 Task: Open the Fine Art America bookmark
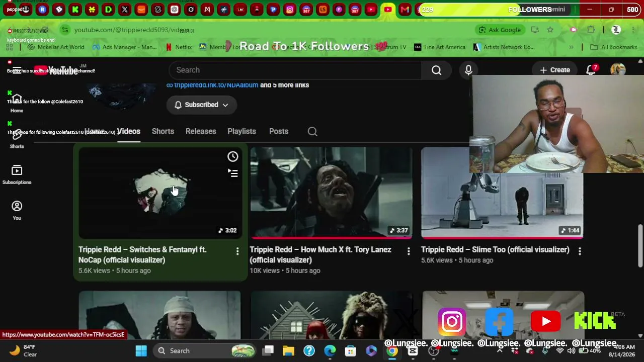(x=440, y=47)
